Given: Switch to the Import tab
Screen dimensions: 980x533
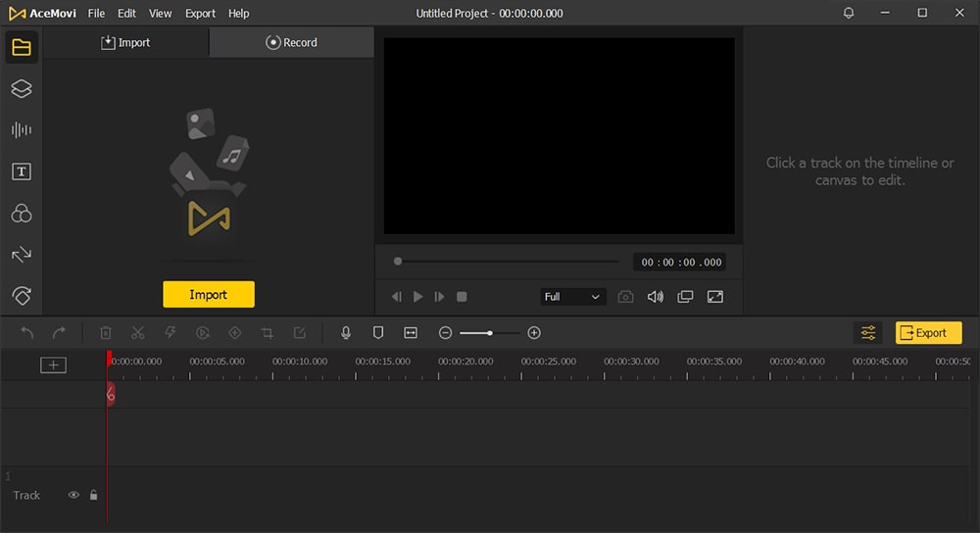Looking at the screenshot, I should pos(125,42).
